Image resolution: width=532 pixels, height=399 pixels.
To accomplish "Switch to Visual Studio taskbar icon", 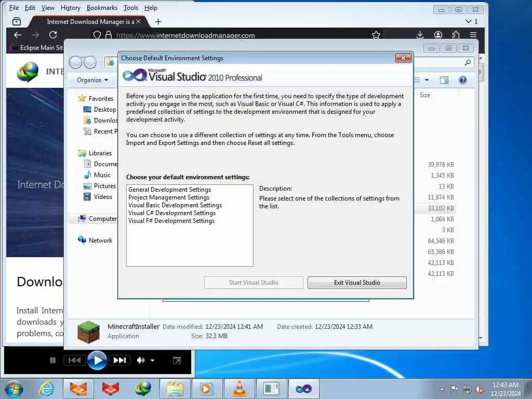I will pyautogui.click(x=303, y=389).
